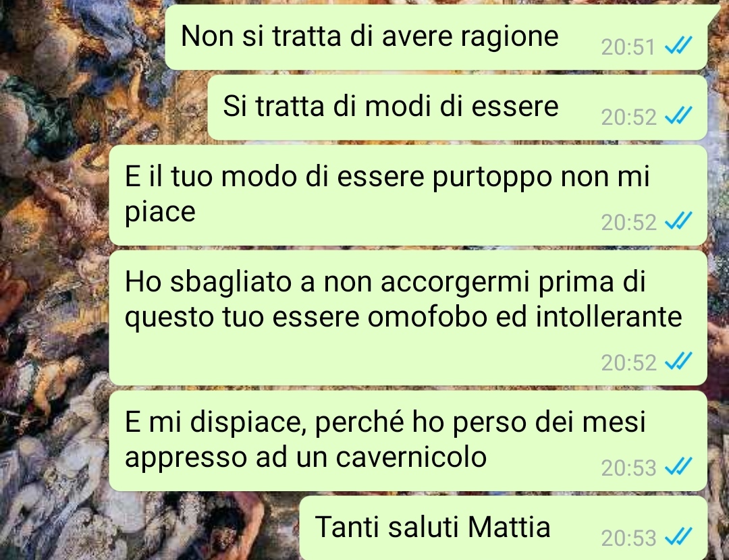Image resolution: width=729 pixels, height=560 pixels.
Task: Select message 'Non si tratta di avere ragione'
Action: [436, 37]
